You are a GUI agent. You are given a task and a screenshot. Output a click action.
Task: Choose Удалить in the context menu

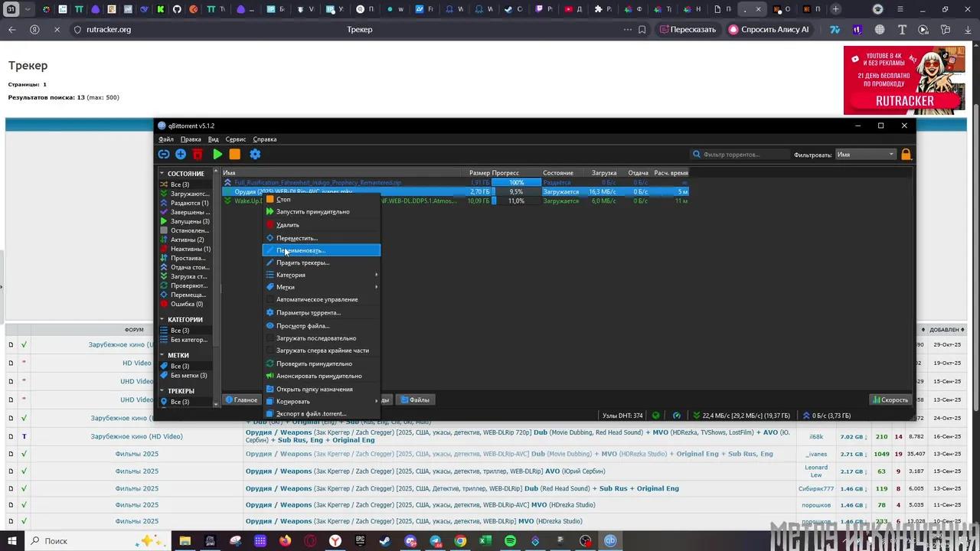[x=322, y=225]
